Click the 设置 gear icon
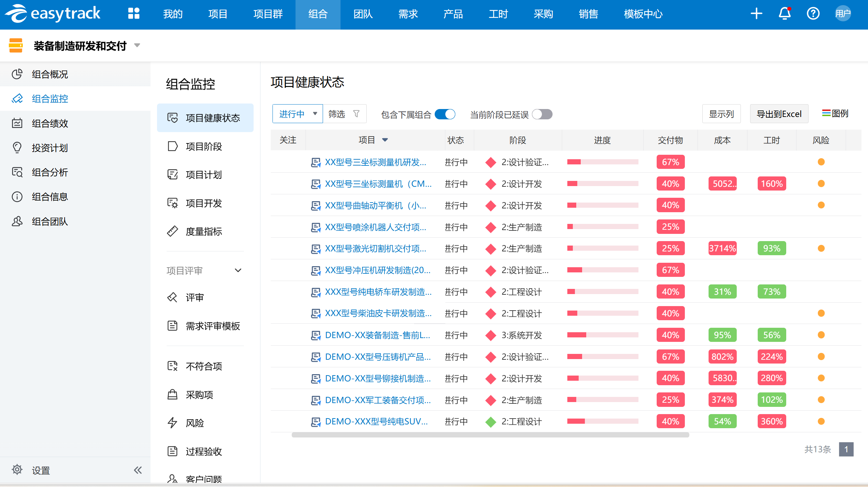868x487 pixels. 17,469
